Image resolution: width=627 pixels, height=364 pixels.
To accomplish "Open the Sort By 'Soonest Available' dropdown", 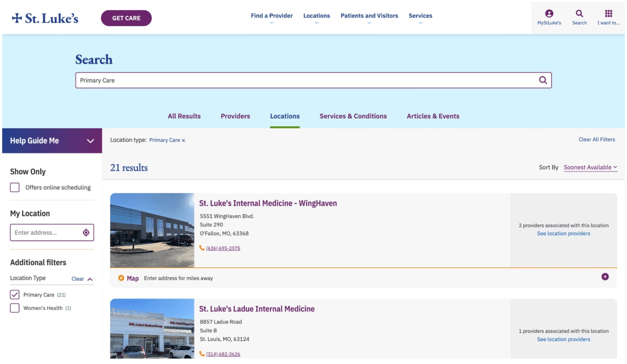I will 590,168.
